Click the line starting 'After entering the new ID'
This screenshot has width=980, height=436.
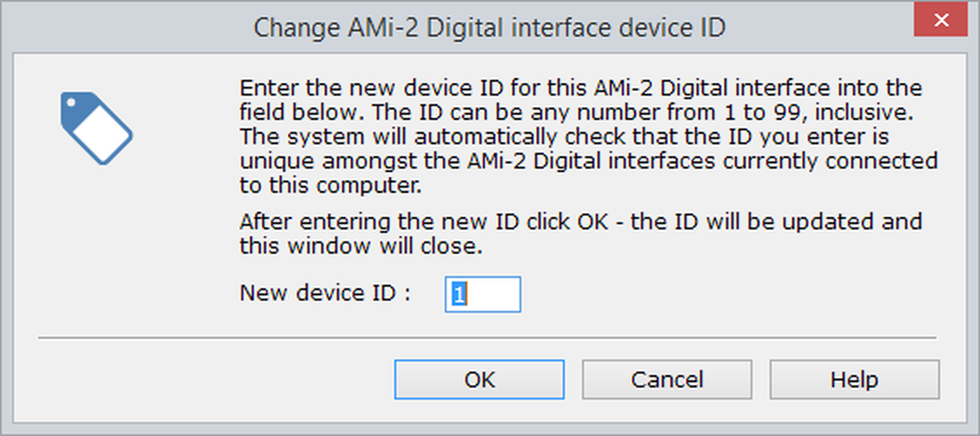pos(580,221)
